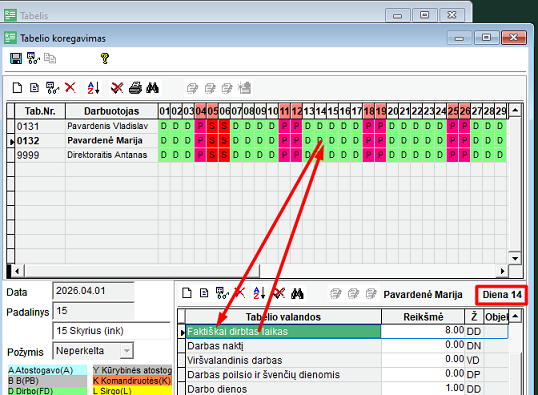Image resolution: width=538 pixels, height=395 pixels.
Task: Delete the employee row with the red X
Action: tap(70, 88)
